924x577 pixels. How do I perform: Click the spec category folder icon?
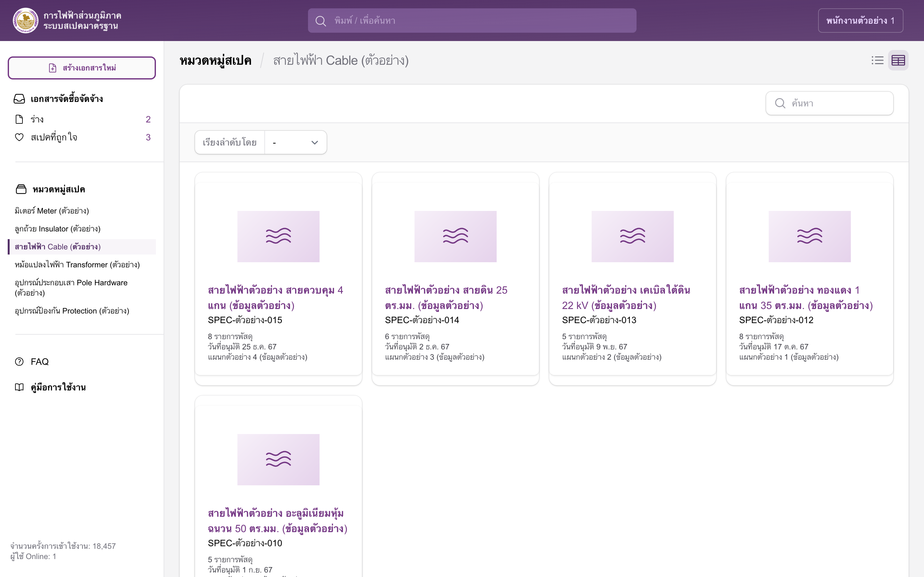click(x=21, y=189)
